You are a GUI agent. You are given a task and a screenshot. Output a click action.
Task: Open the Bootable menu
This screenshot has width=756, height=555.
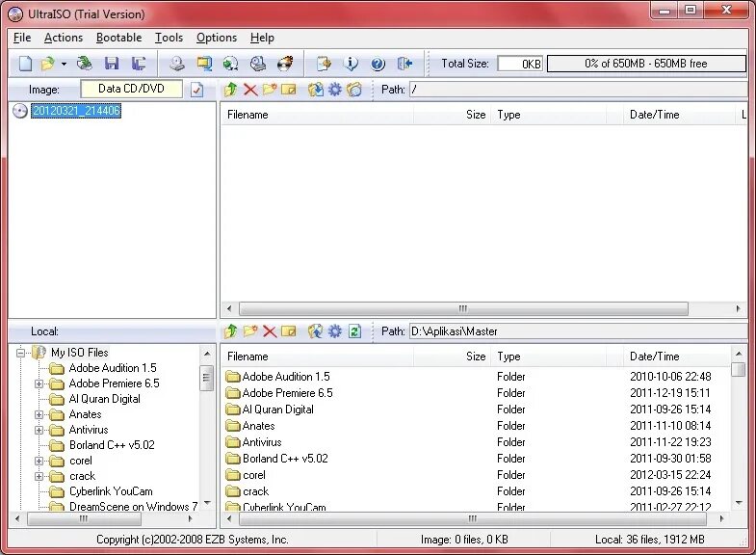point(118,38)
